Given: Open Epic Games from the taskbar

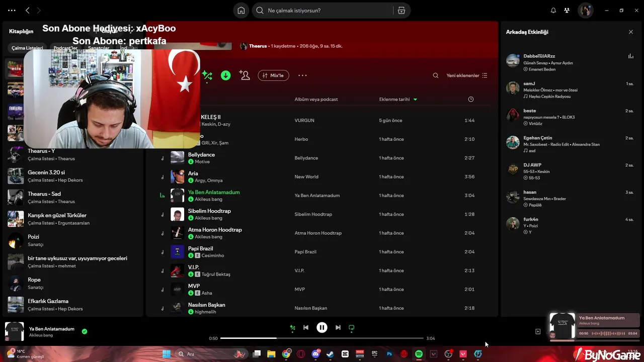Looking at the screenshot, I should point(374,354).
